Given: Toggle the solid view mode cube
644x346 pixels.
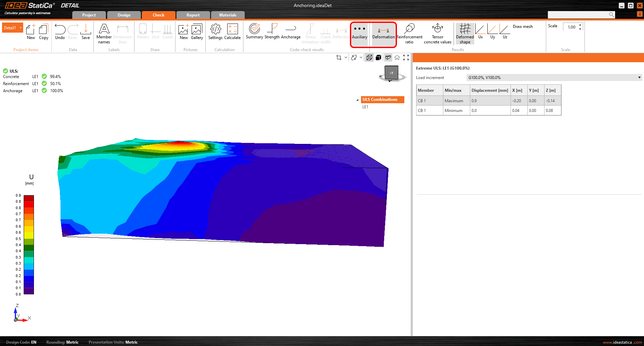Looking at the screenshot, I should [378, 57].
